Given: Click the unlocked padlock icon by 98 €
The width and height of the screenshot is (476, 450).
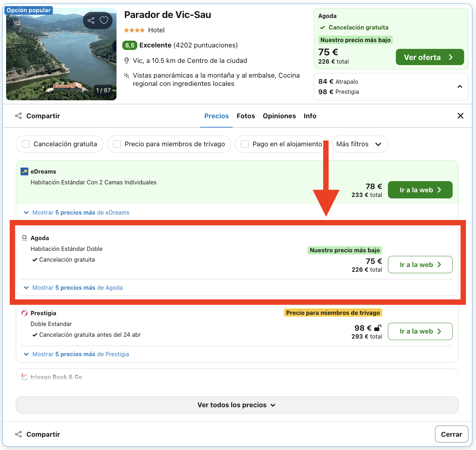Looking at the screenshot, I should pos(378,328).
